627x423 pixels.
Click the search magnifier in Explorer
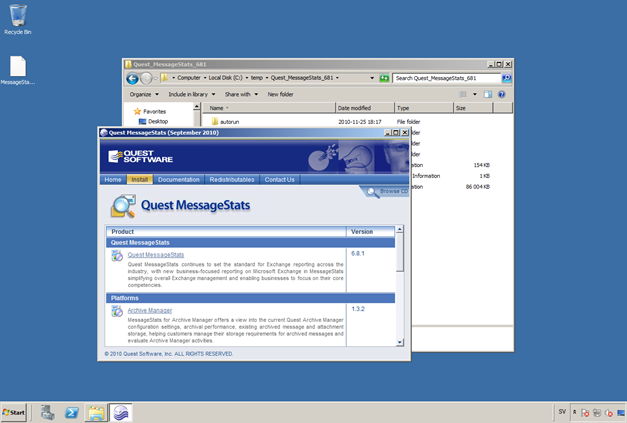click(x=506, y=78)
